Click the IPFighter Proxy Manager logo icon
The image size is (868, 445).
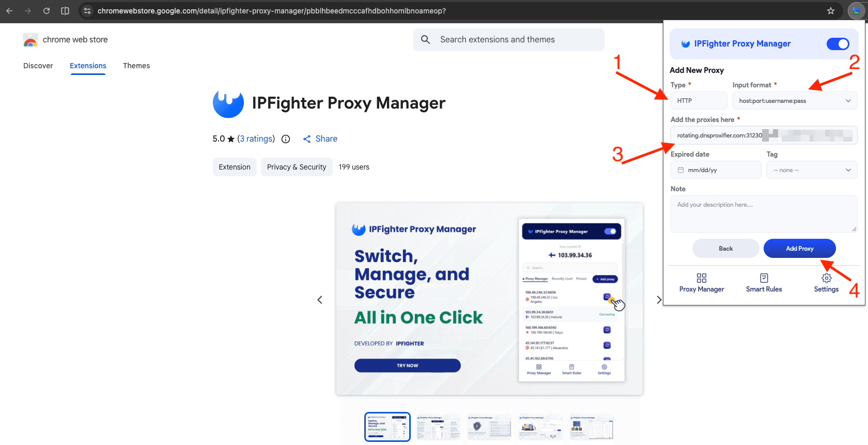228,103
